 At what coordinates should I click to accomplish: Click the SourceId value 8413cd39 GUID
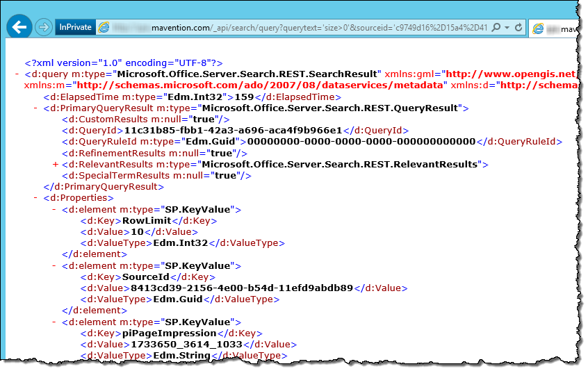point(242,288)
